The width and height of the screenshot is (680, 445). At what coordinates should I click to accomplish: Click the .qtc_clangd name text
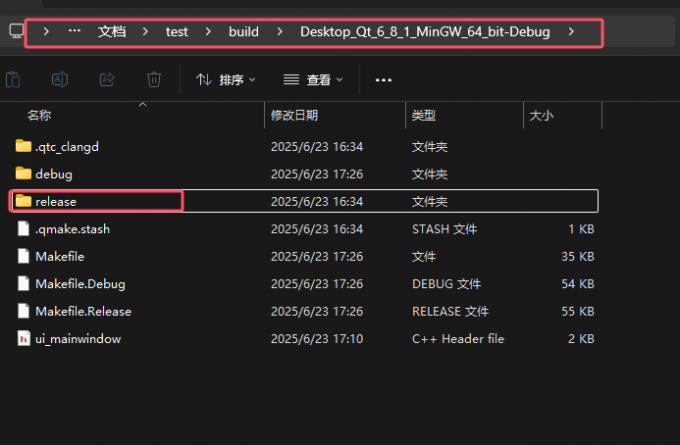[x=67, y=147]
